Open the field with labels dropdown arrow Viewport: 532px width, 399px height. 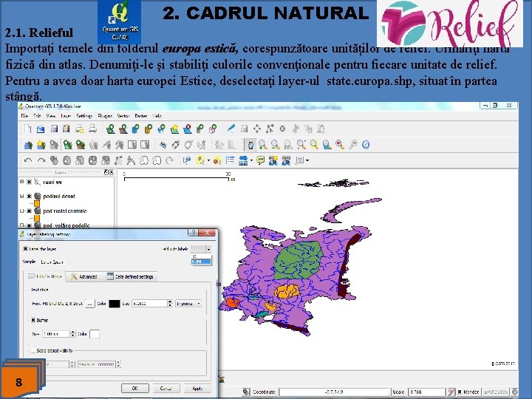tap(208, 249)
